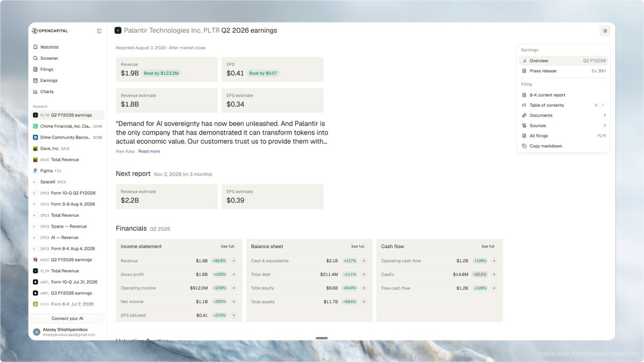The width and height of the screenshot is (644, 362).
Task: Click the Beat by $123.2M revenue badge
Action: point(161,73)
